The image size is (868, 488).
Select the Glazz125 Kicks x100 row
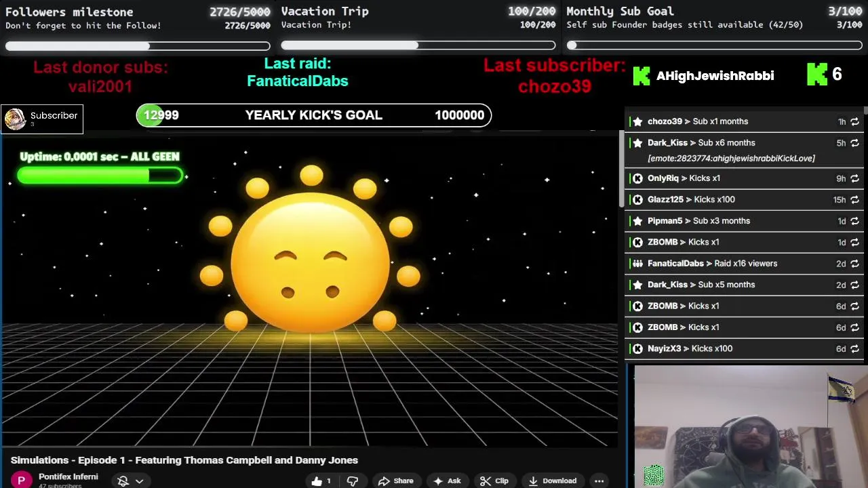coord(744,199)
